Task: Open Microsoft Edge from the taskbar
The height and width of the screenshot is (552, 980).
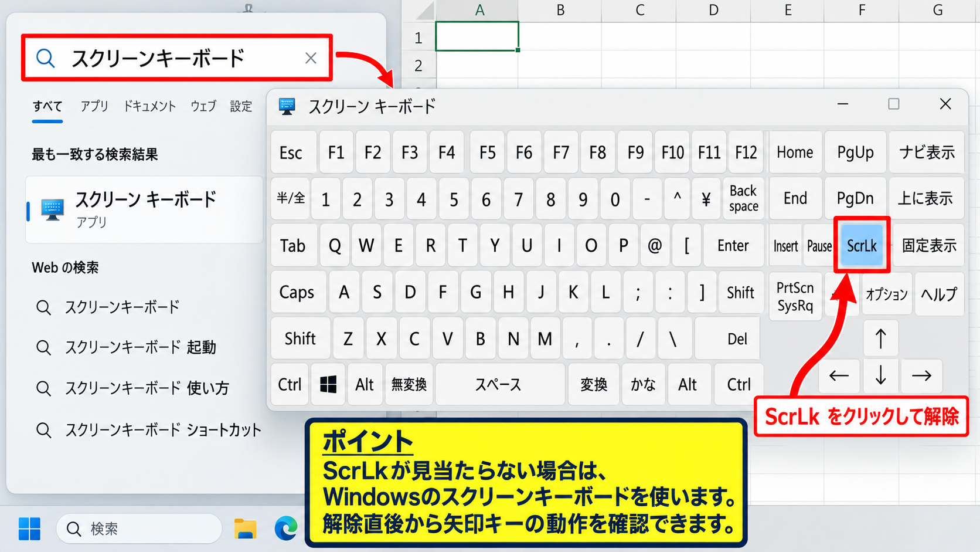Action: click(x=286, y=529)
